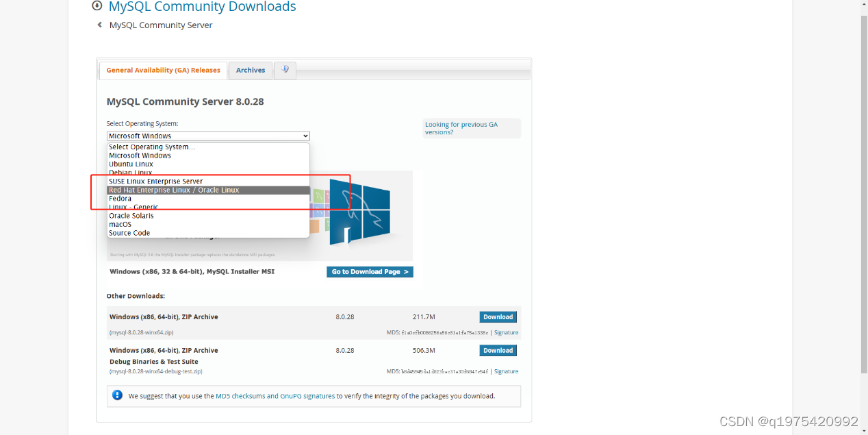Choose Debian Linux from the list

click(208, 173)
